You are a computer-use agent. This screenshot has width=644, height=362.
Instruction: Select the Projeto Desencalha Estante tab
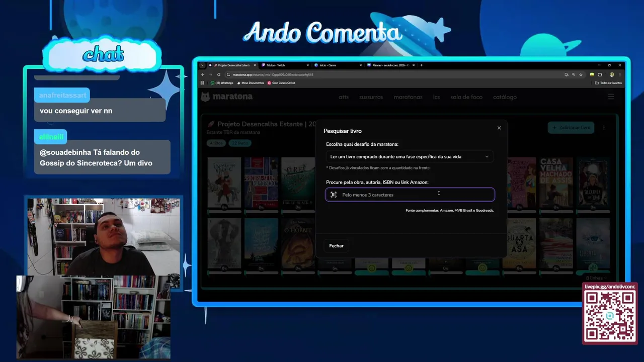[233, 65]
